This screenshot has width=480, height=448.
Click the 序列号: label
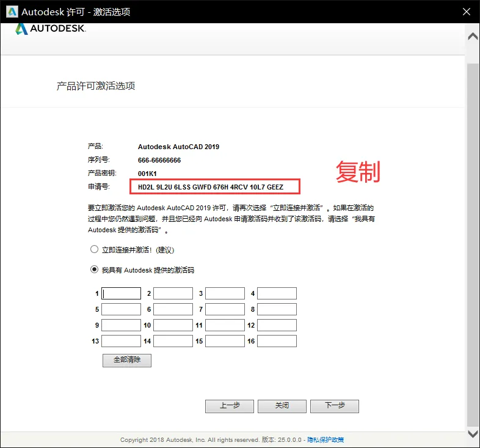[x=98, y=160]
